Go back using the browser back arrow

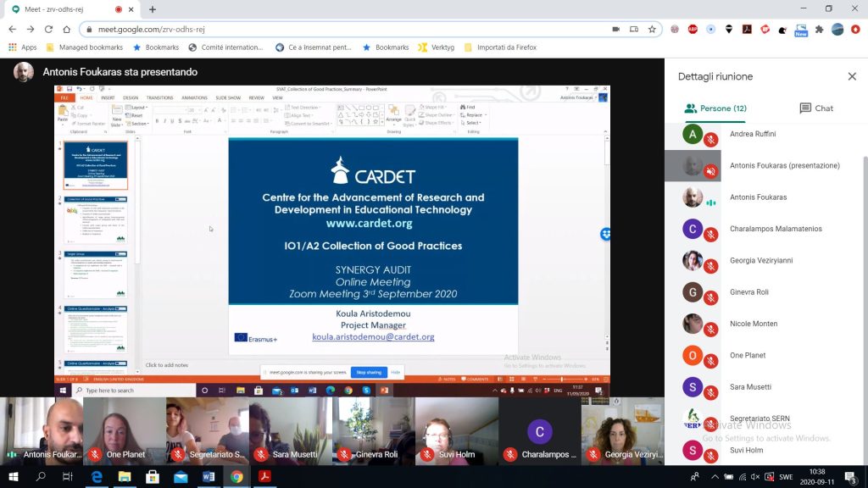pyautogui.click(x=12, y=30)
